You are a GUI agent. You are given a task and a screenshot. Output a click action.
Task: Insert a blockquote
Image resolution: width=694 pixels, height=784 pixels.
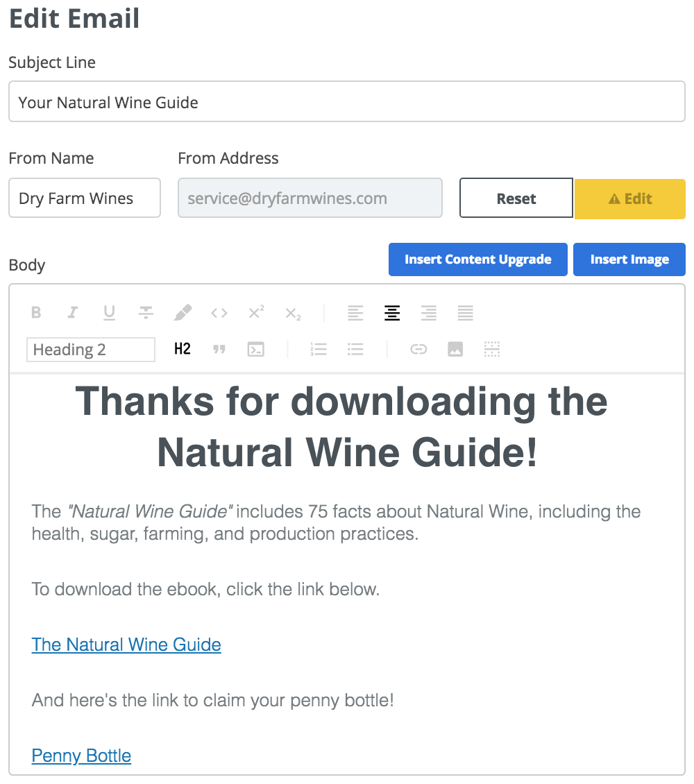pos(219,349)
